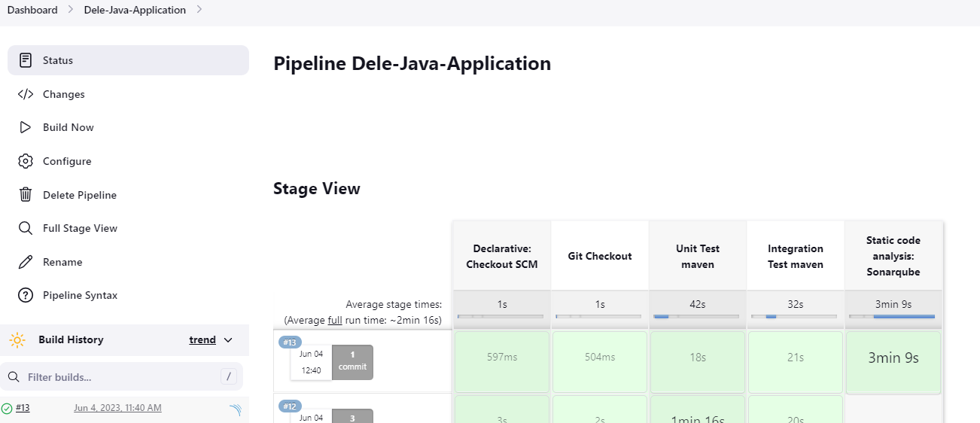Click the Status document icon in sidebar
The width and height of the screenshot is (980, 423).
click(26, 60)
